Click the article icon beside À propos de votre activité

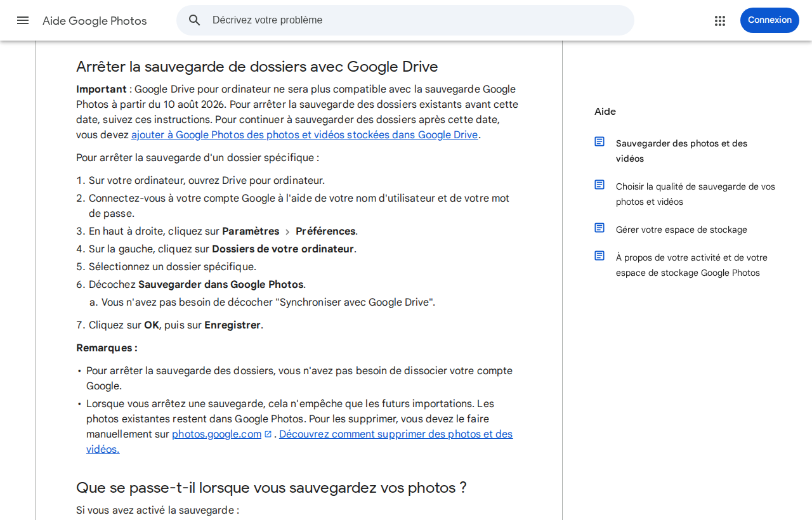click(599, 256)
